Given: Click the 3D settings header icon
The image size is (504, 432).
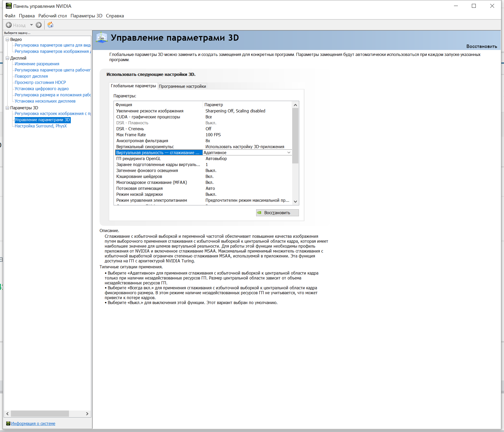Looking at the screenshot, I should click(102, 38).
